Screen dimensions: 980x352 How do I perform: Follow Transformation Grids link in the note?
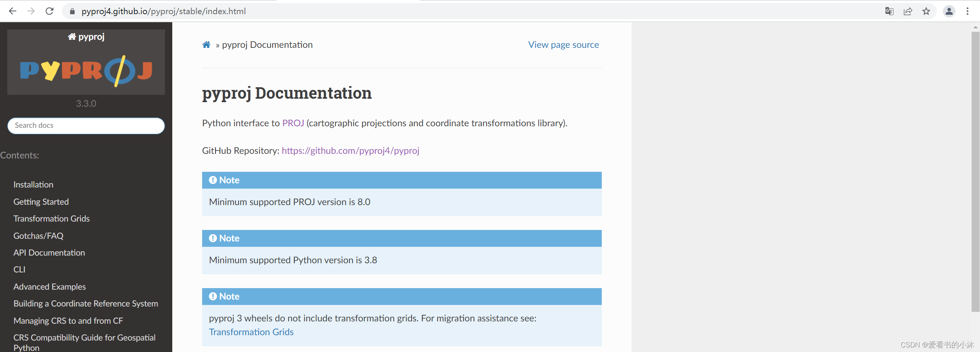pyautogui.click(x=251, y=332)
